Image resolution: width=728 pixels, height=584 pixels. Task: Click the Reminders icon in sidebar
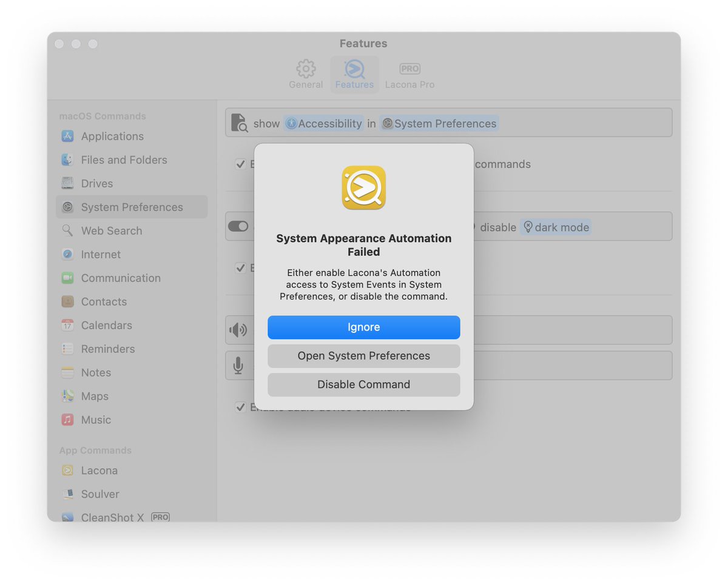67,349
